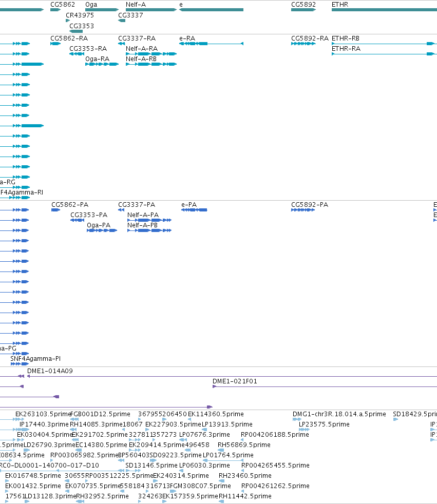This screenshot has height=504, width=437.
Task: Click the Oga gene feature
Action: click(x=102, y=10)
